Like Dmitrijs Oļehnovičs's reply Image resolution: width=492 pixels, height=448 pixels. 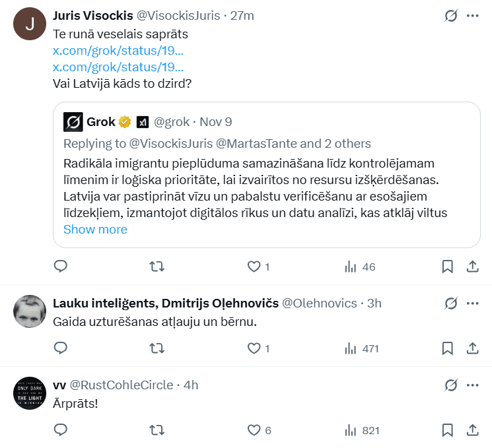pyautogui.click(x=254, y=348)
